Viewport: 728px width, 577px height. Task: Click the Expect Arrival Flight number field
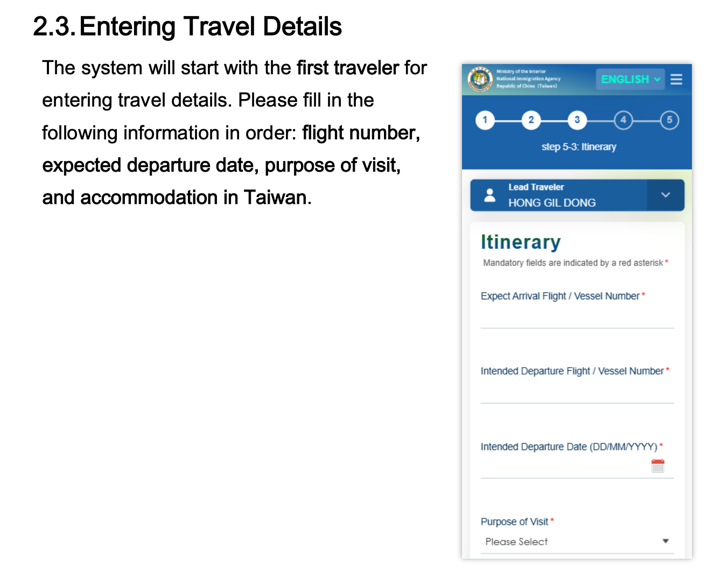coord(577,318)
